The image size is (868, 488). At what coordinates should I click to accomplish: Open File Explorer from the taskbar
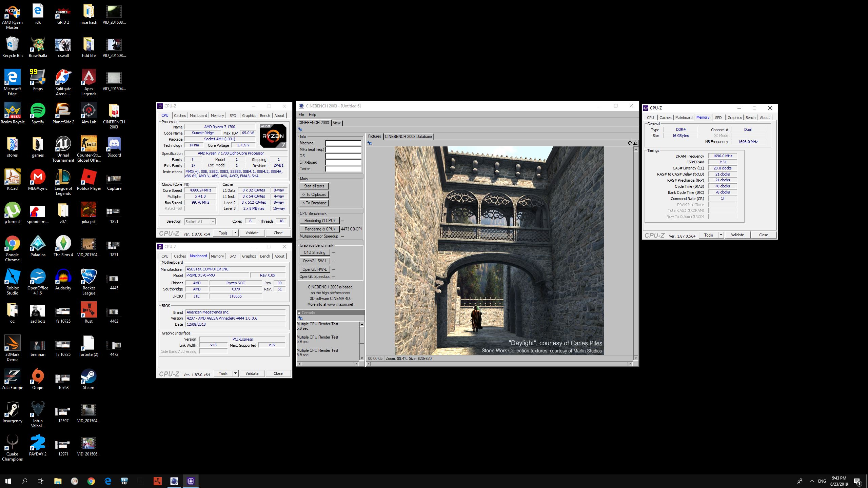58,481
